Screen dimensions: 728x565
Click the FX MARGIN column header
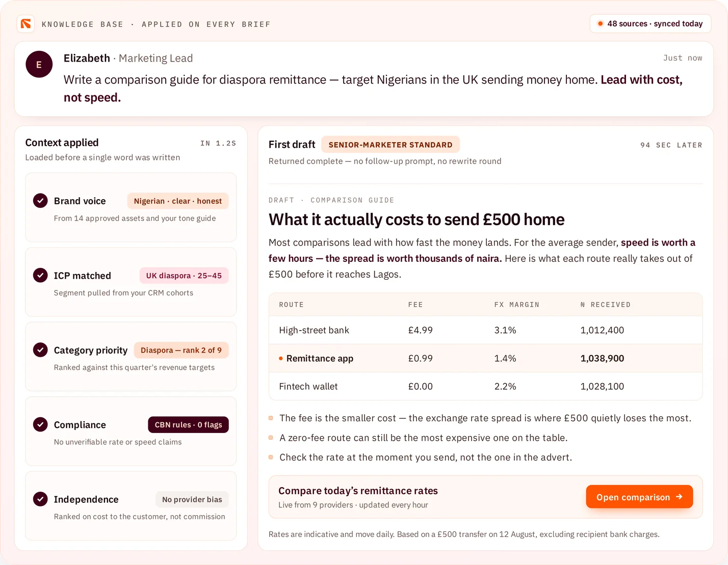(516, 305)
